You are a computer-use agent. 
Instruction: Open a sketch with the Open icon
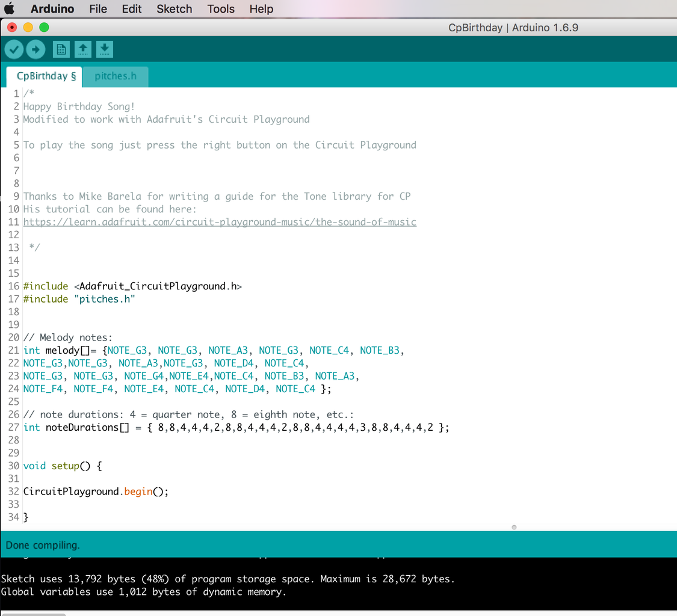point(83,49)
